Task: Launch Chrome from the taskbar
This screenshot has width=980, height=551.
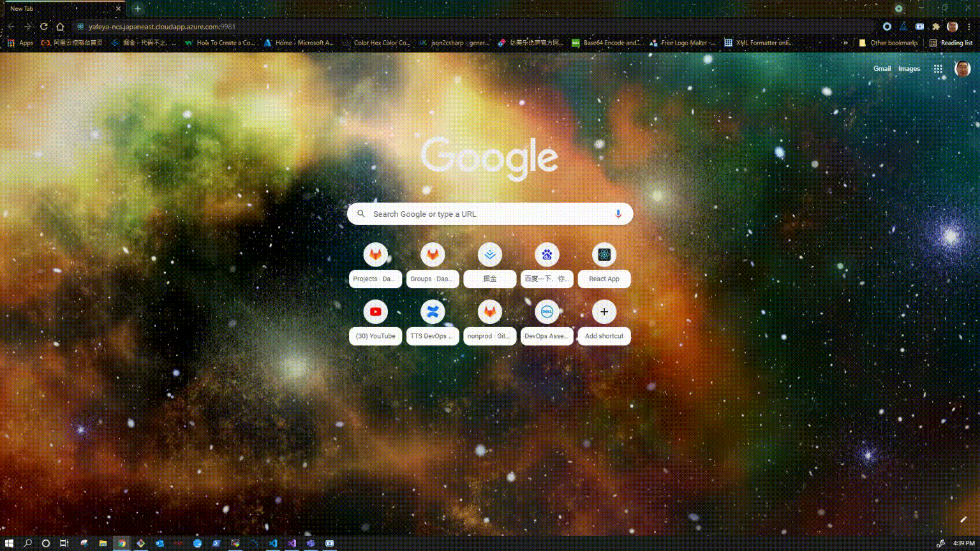Action: [122, 543]
